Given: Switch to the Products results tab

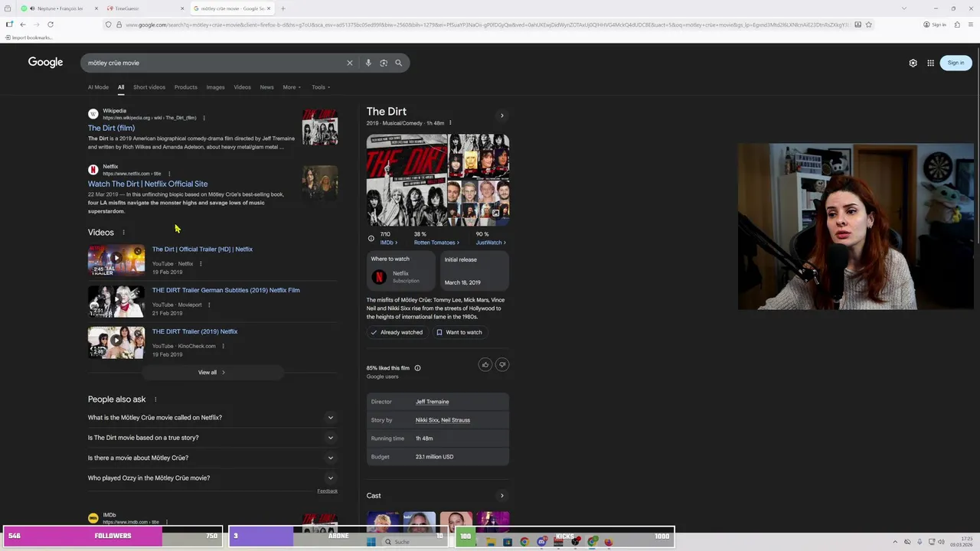Looking at the screenshot, I should [186, 87].
